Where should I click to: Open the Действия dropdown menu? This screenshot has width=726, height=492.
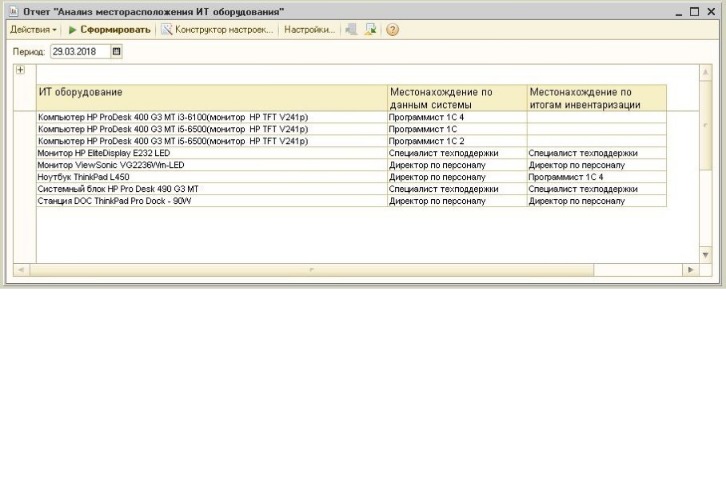(x=33, y=30)
